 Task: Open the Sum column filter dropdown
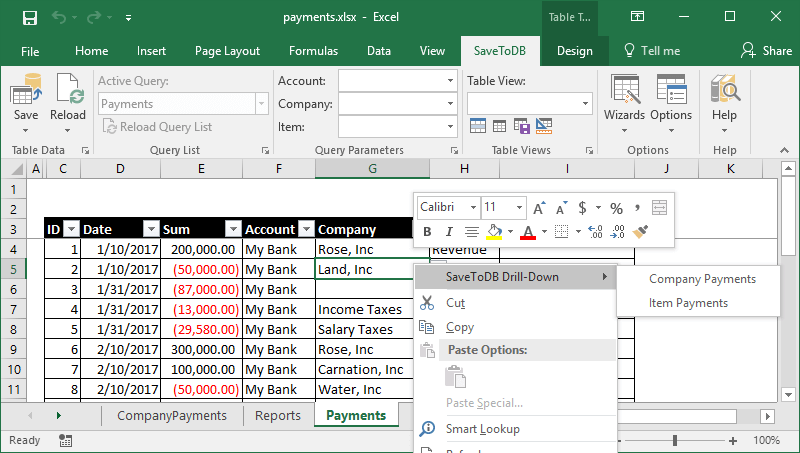click(x=233, y=229)
